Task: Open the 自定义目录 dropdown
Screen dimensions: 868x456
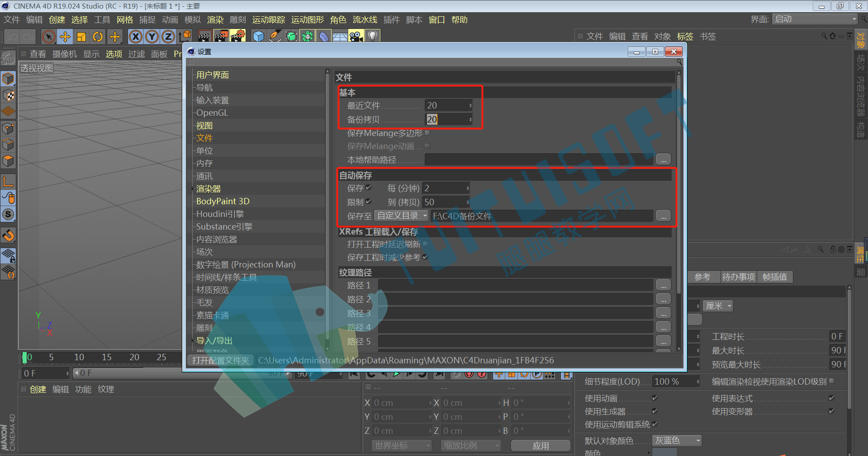Action: [402, 216]
